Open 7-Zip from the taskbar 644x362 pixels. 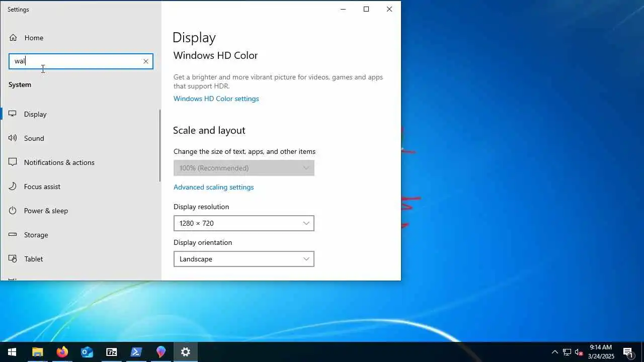coord(112,352)
